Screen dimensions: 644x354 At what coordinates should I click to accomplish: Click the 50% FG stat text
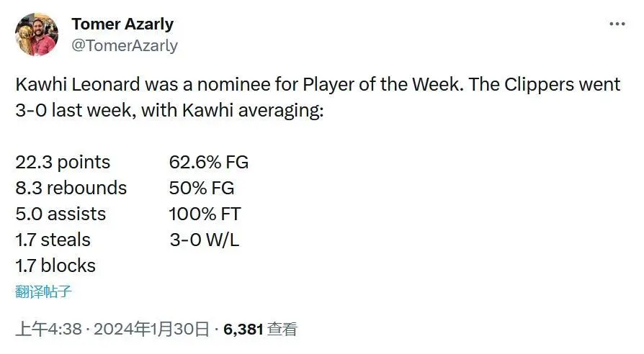pyautogui.click(x=202, y=189)
